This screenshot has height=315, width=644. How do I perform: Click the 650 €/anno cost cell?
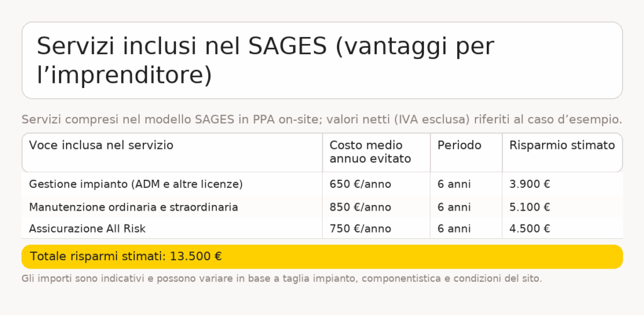(376, 184)
